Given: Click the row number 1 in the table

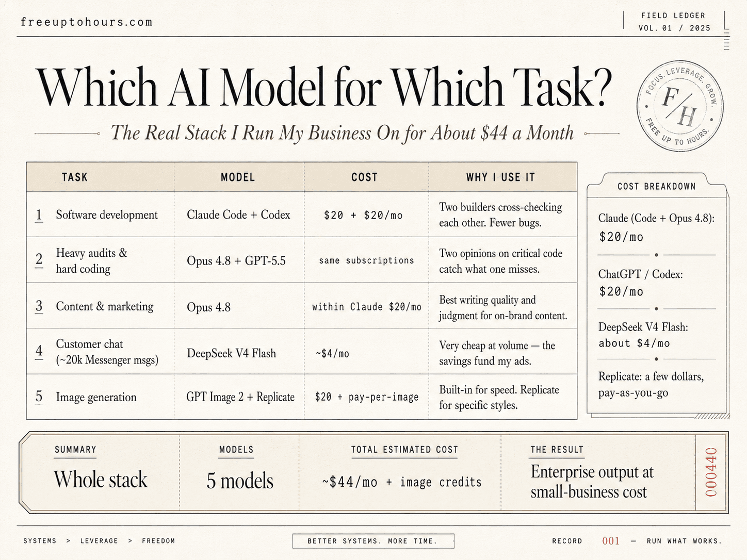Looking at the screenshot, I should coord(39,215).
